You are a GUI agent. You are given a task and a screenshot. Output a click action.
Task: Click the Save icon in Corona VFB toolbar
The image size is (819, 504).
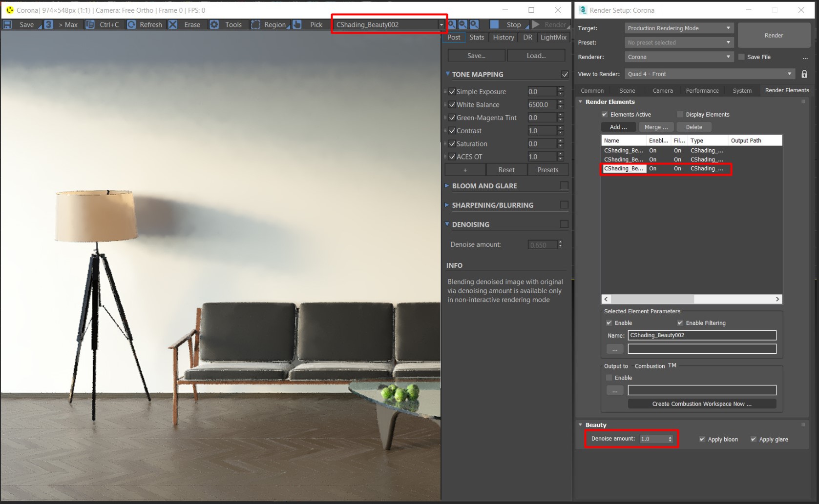(x=7, y=24)
